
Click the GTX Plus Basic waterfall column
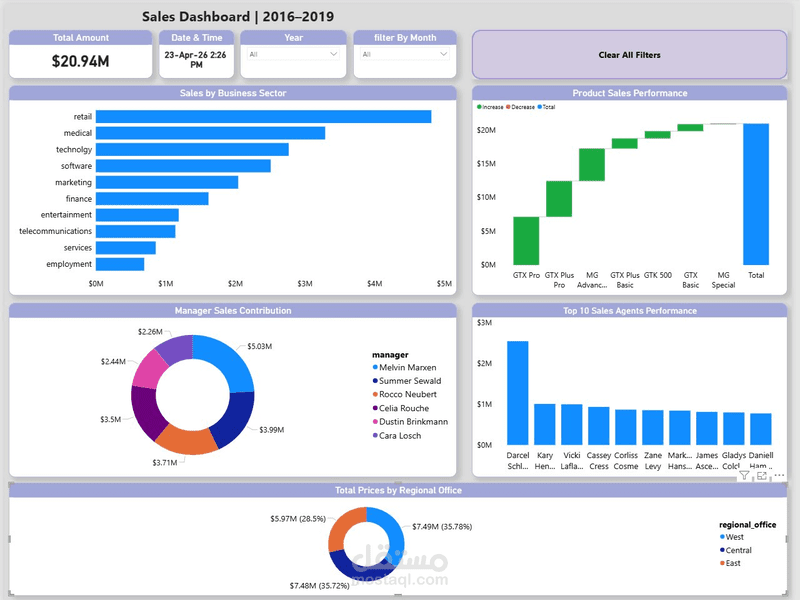pyautogui.click(x=624, y=143)
